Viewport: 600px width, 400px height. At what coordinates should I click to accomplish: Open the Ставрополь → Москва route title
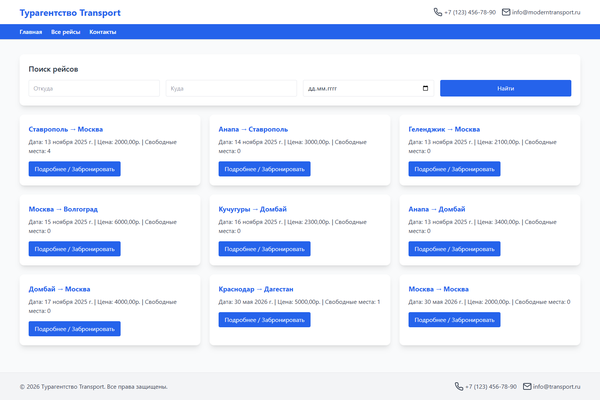[x=66, y=129]
